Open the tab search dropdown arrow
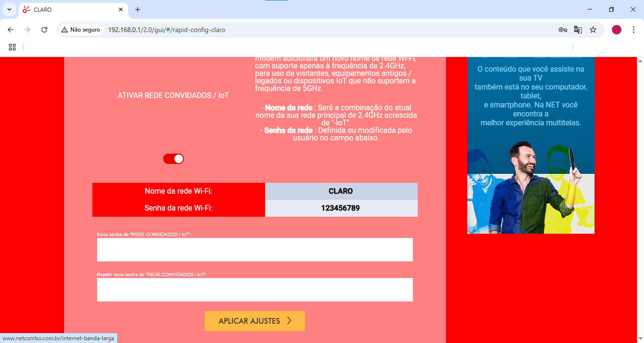 9,9
